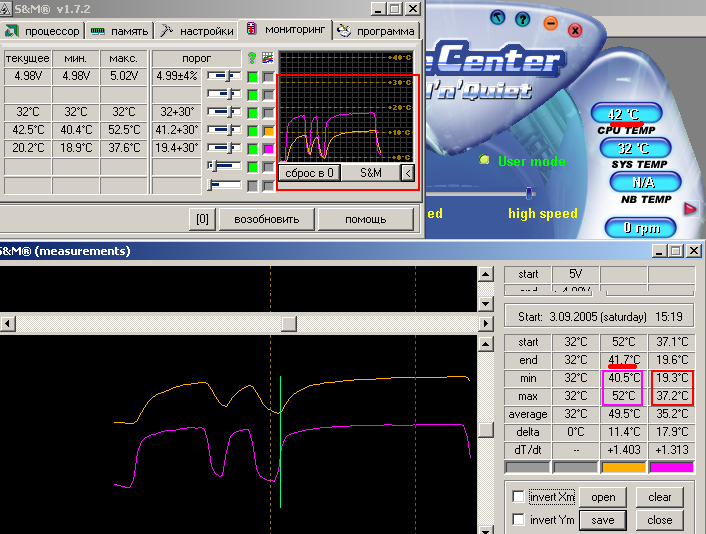Click the сброс в 0 reset button
This screenshot has height=534, width=706.
tap(310, 173)
